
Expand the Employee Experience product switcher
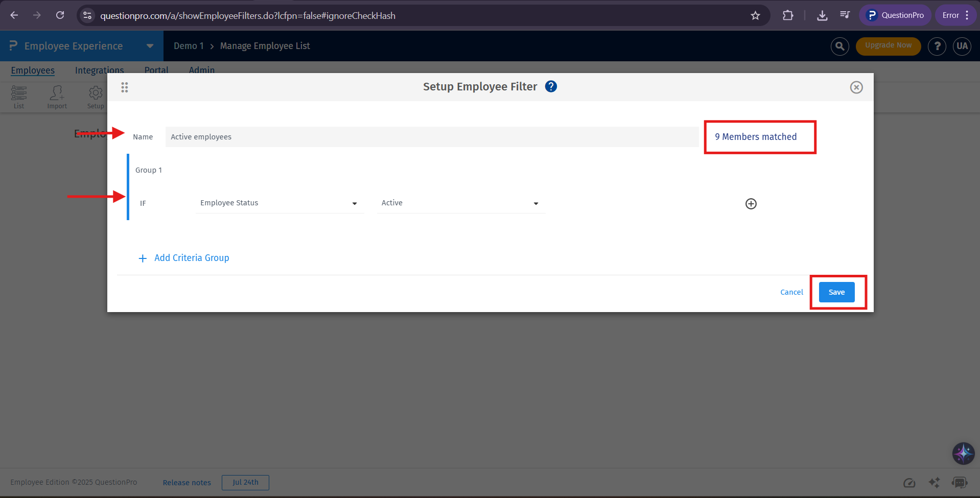tap(149, 46)
